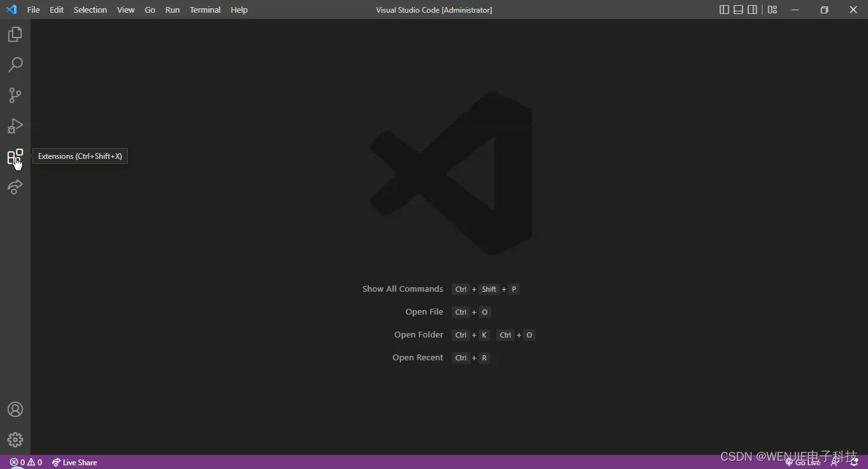Image resolution: width=868 pixels, height=469 pixels.
Task: Toggle the primary side bar layout icon
Action: click(x=724, y=10)
